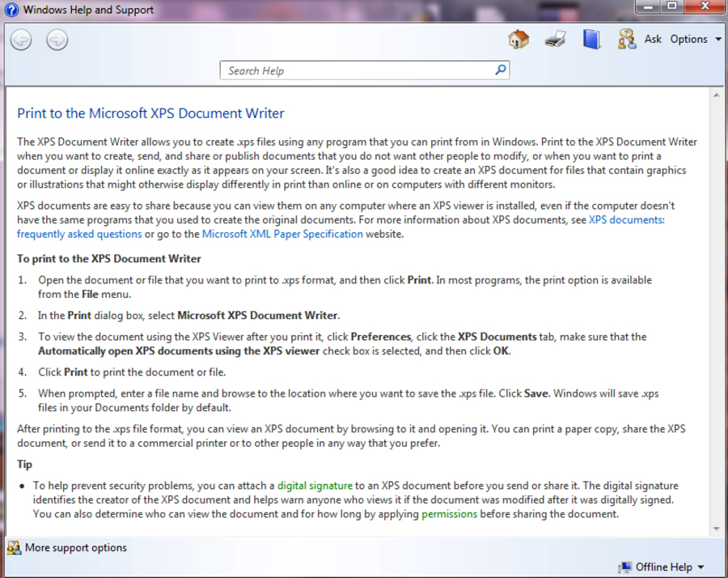Click the Ask person icon

point(627,39)
